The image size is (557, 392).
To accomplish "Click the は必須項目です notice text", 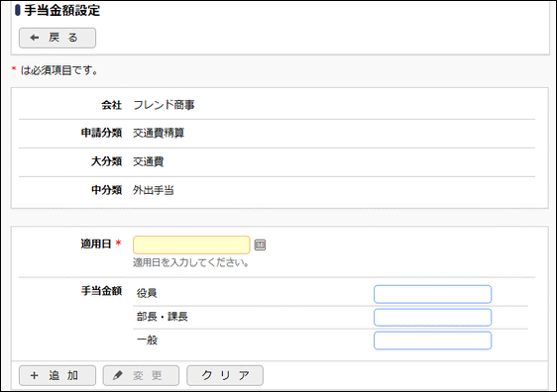I will tap(59, 70).
